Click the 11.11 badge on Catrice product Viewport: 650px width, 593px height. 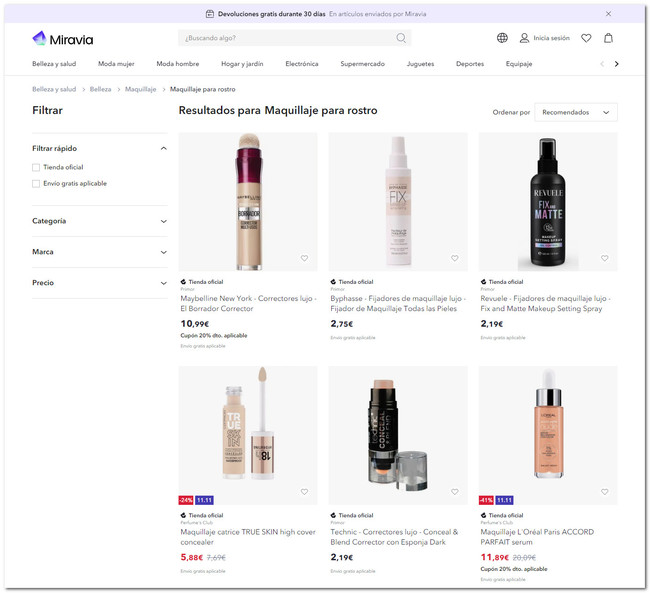point(204,500)
